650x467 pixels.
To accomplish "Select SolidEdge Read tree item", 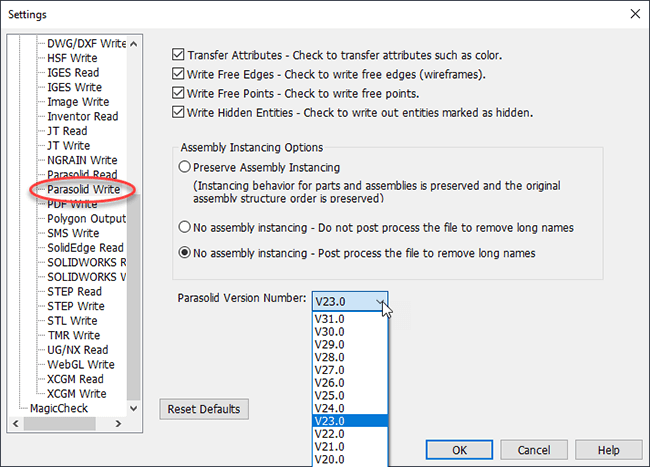I will 85,248.
